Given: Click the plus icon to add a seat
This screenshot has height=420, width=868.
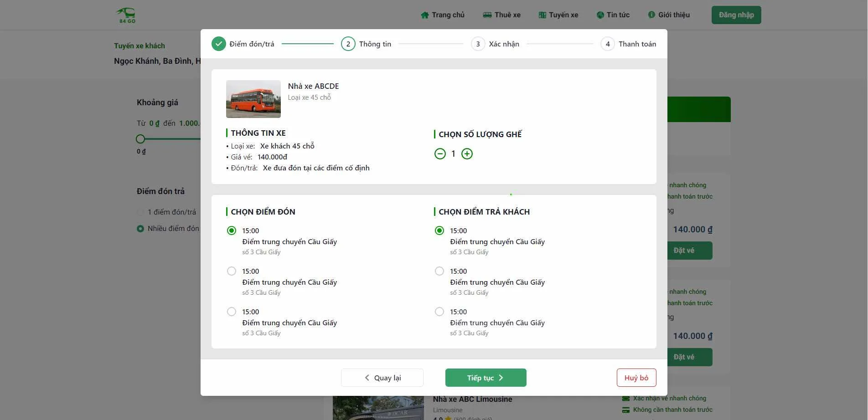Looking at the screenshot, I should [467, 154].
